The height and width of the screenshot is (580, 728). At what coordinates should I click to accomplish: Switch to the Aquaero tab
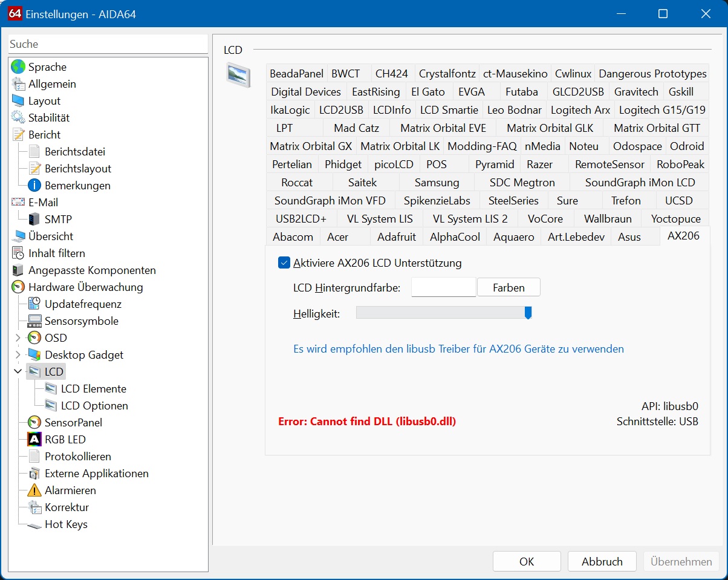(x=514, y=237)
